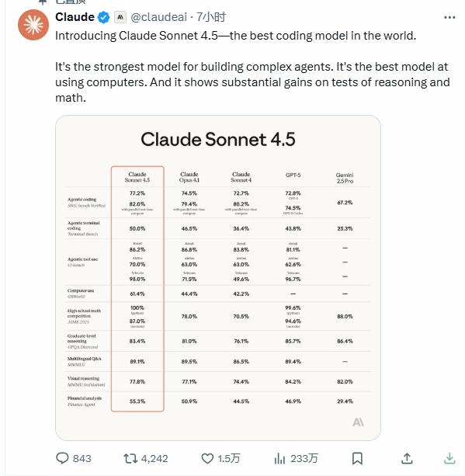Click the 843 replies count

point(82,458)
